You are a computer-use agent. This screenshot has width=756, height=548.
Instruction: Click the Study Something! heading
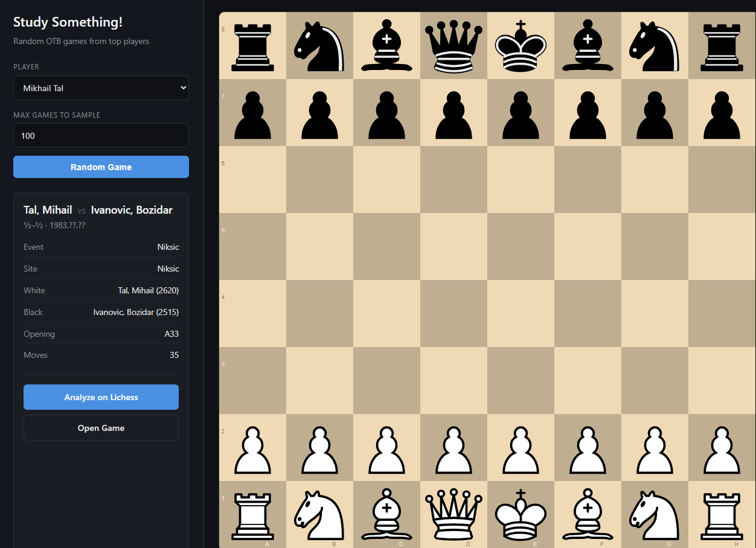[x=68, y=22]
